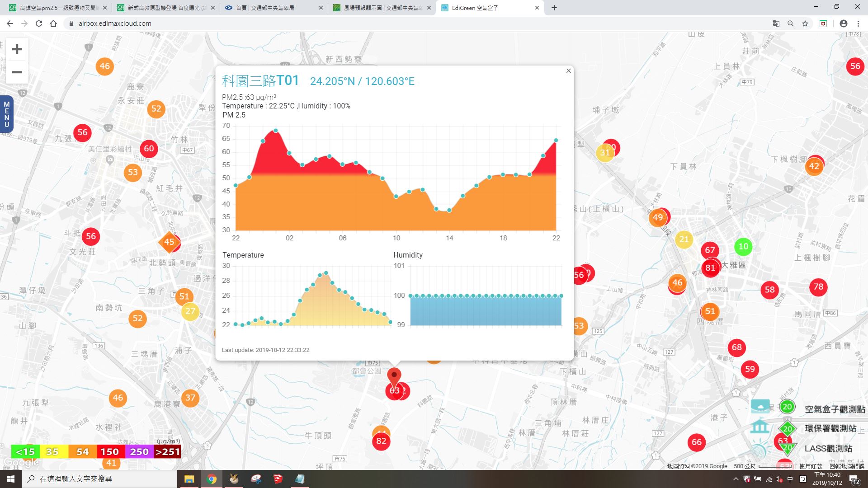Expand the blue MENU side tab

pyautogui.click(x=6, y=114)
